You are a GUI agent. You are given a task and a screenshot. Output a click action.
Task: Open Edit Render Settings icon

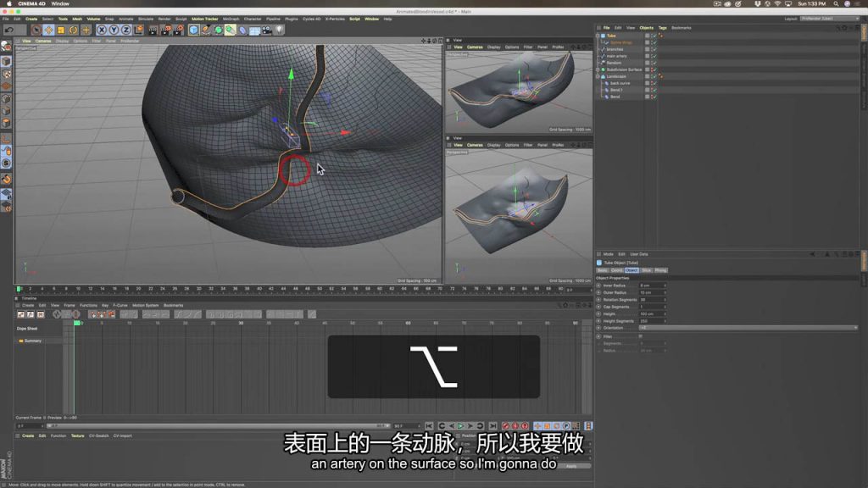coord(178,30)
